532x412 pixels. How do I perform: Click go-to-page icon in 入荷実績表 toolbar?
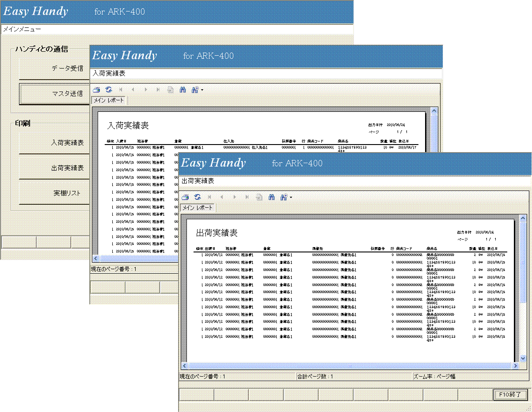pos(170,90)
